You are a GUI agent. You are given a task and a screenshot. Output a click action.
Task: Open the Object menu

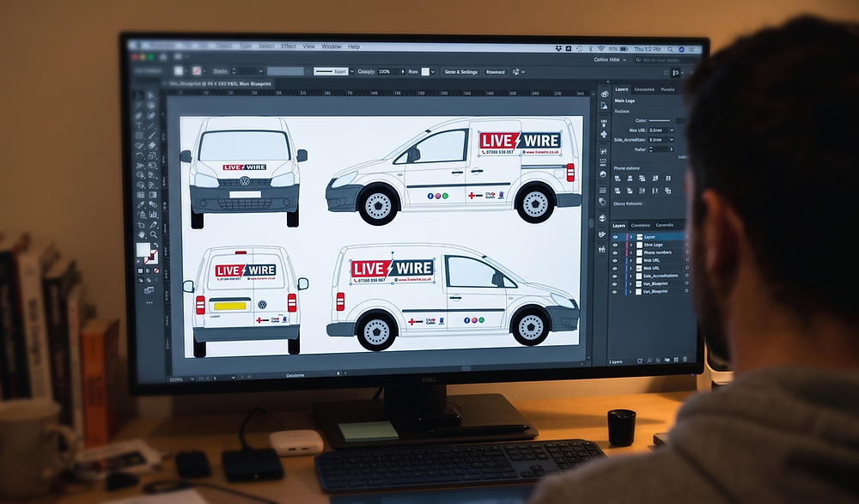point(223,46)
